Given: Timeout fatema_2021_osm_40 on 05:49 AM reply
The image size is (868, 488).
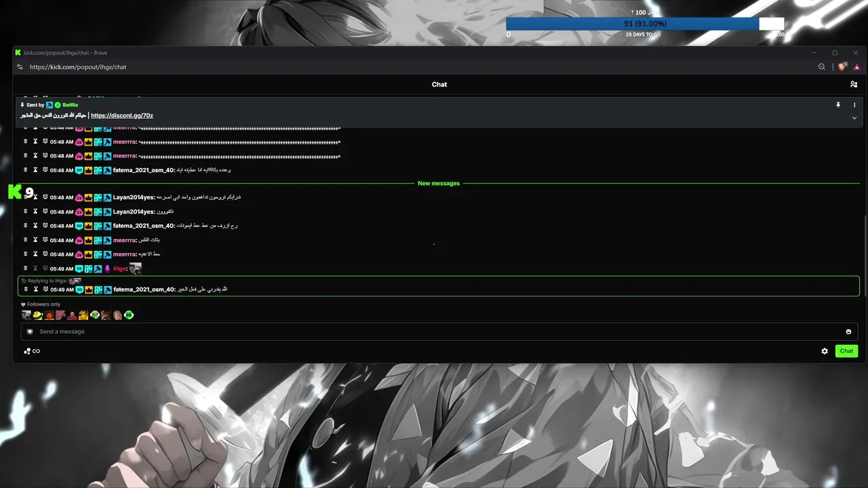Looking at the screenshot, I should 36,289.
